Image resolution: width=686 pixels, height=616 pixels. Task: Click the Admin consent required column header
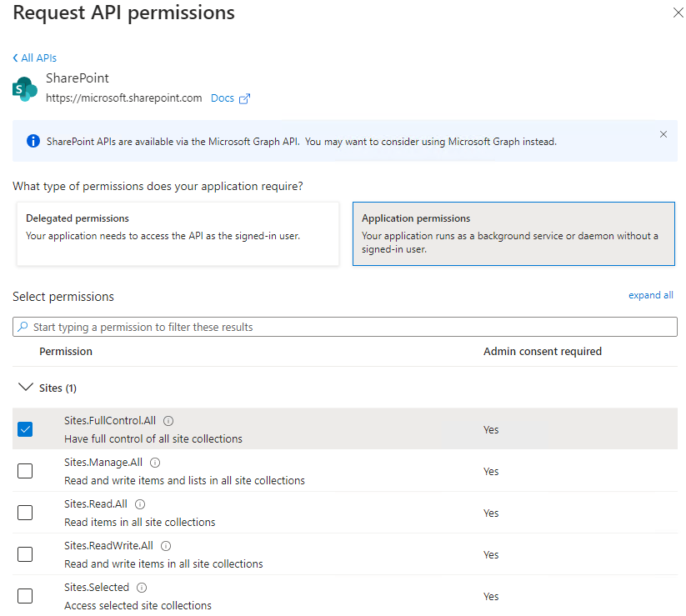coord(543,351)
